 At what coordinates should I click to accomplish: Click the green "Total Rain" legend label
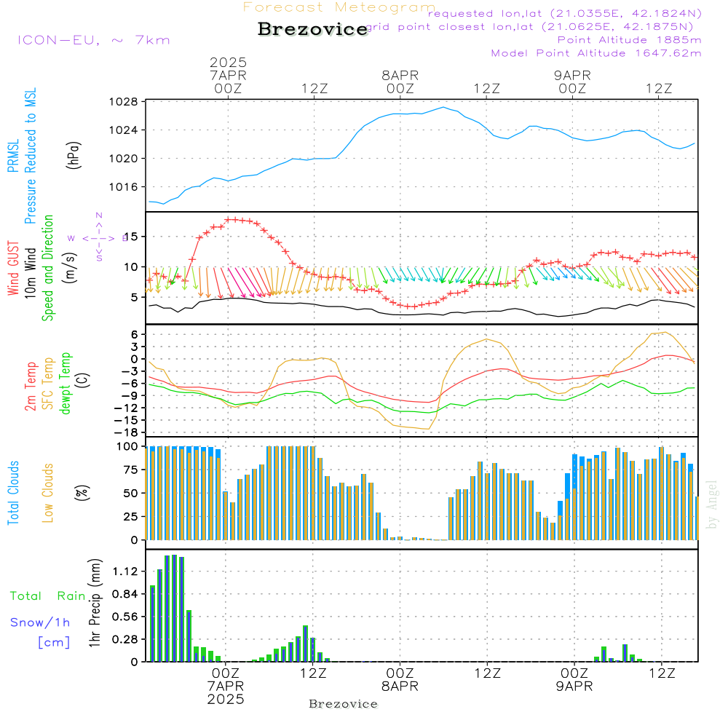pyautogui.click(x=48, y=596)
